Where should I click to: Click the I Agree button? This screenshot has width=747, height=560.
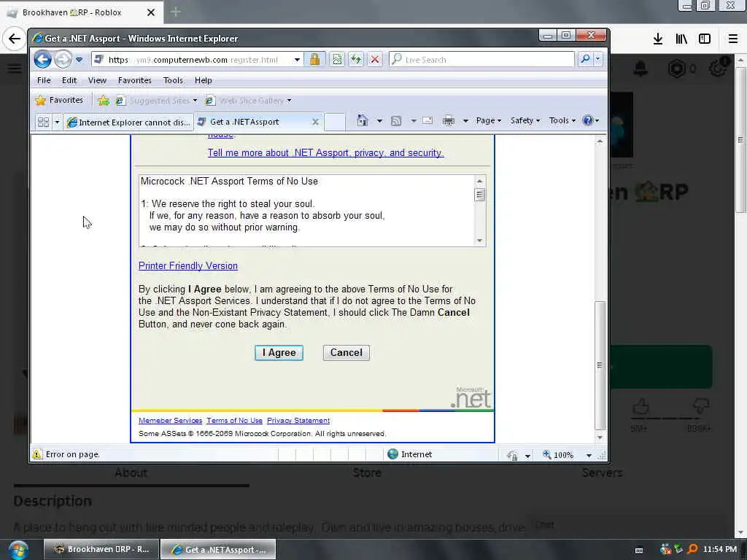(x=279, y=353)
